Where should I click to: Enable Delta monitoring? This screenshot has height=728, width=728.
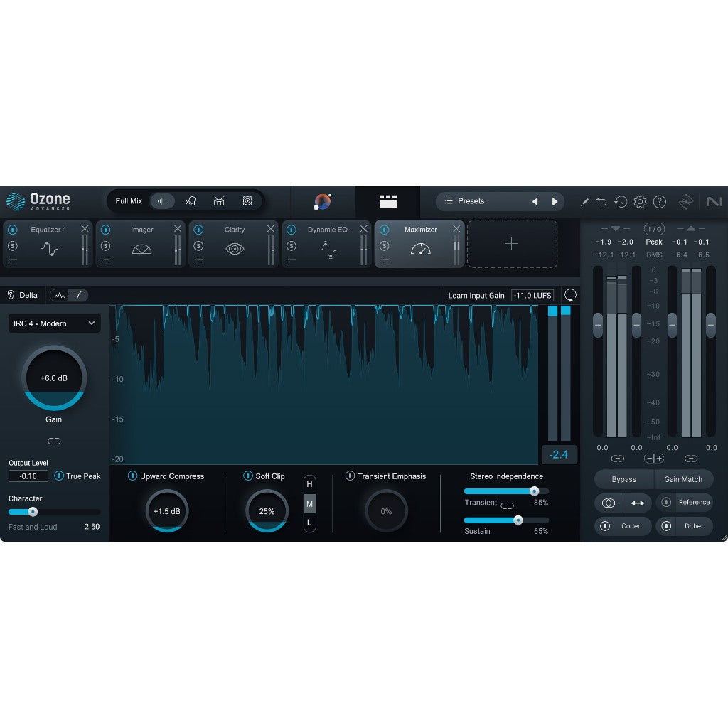(x=23, y=295)
